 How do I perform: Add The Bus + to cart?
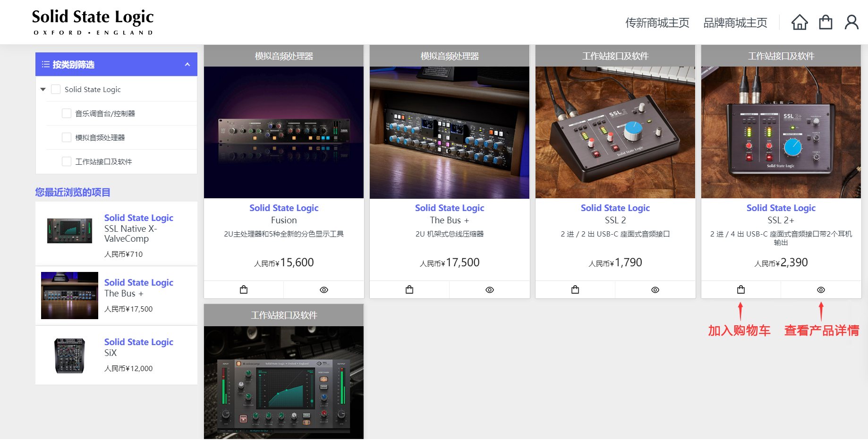[x=409, y=289]
